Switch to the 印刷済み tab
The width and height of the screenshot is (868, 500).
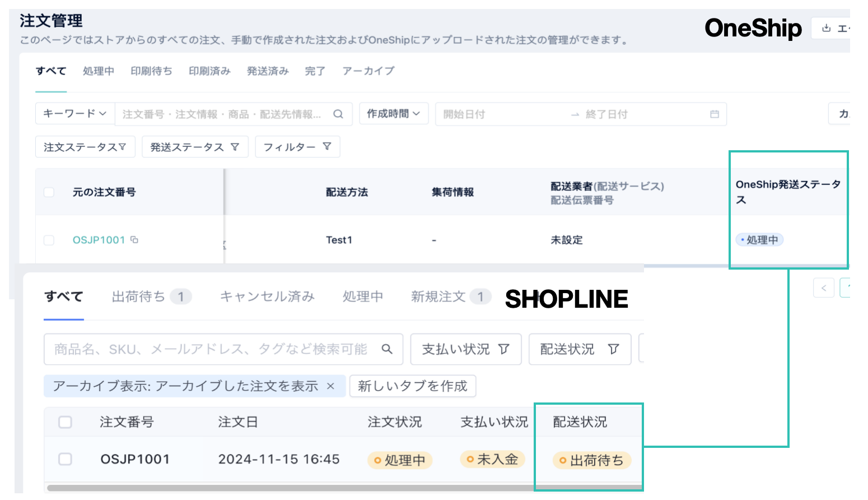(209, 71)
